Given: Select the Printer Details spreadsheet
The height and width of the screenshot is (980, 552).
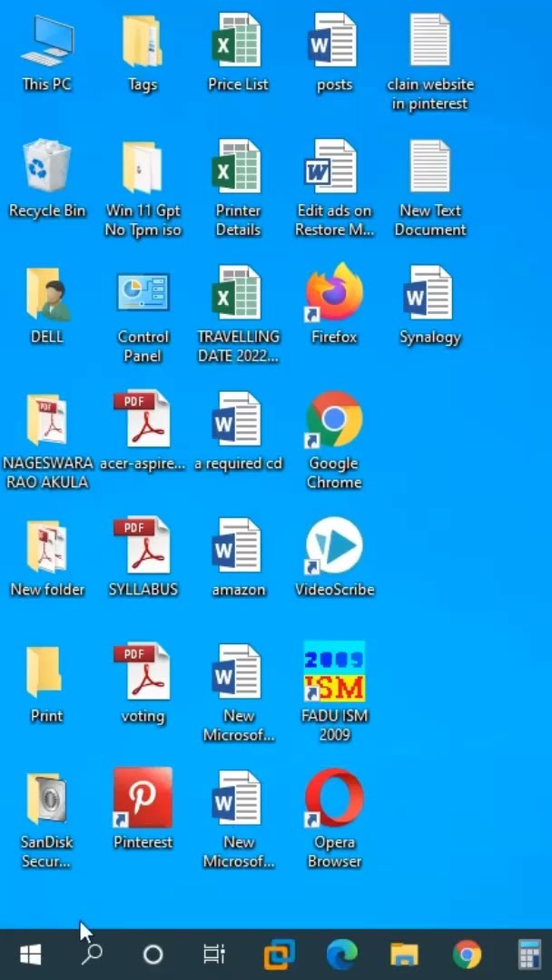Looking at the screenshot, I should tap(236, 166).
